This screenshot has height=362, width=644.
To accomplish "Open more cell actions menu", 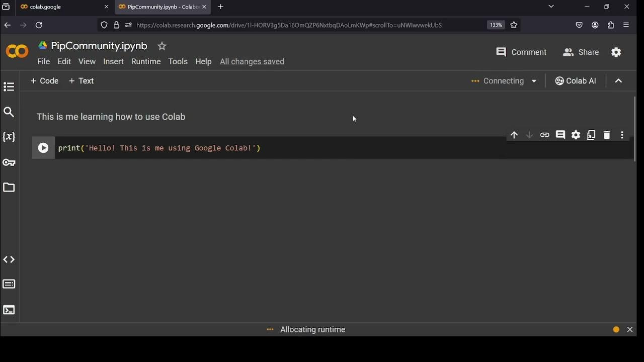I will click(x=622, y=135).
